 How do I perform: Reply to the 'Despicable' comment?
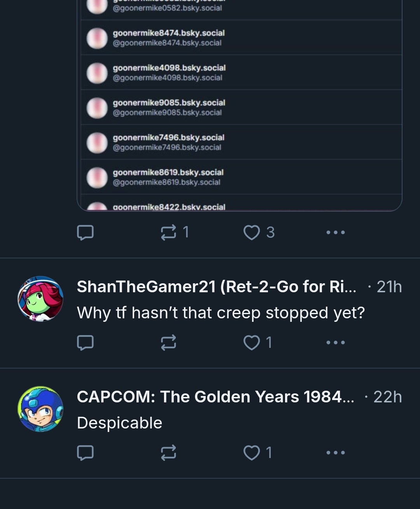(x=85, y=453)
